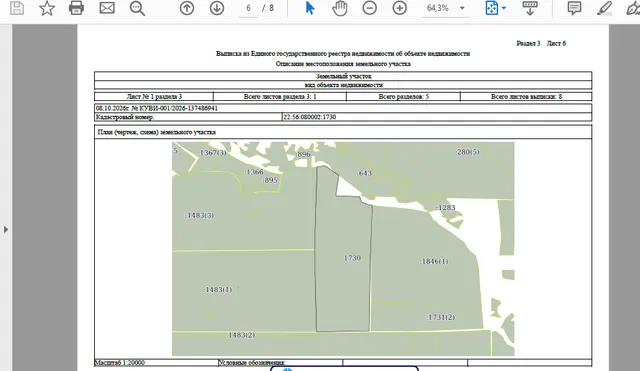Image resolution: width=640 pixels, height=371 pixels.
Task: Select the Highlight text marker tool
Action: click(604, 8)
